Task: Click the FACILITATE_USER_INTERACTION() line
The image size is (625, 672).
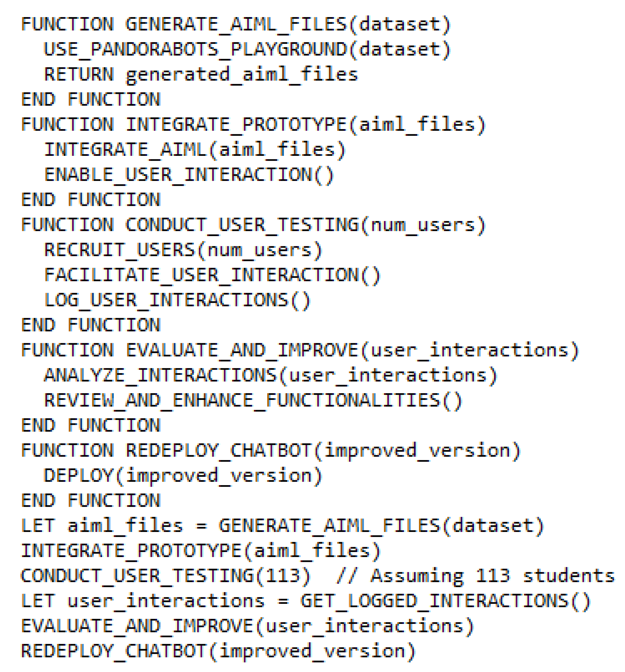Action: pos(212,275)
